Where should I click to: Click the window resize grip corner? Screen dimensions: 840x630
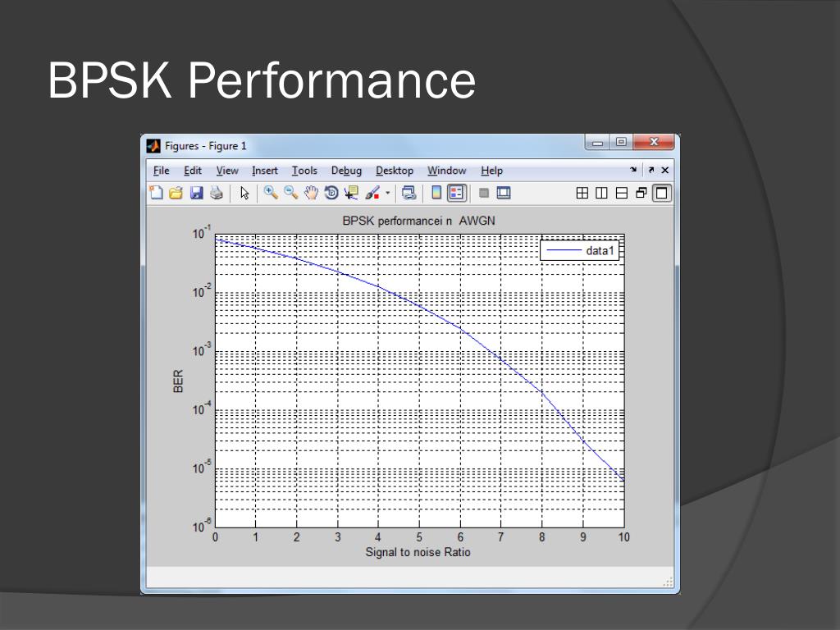click(x=668, y=582)
